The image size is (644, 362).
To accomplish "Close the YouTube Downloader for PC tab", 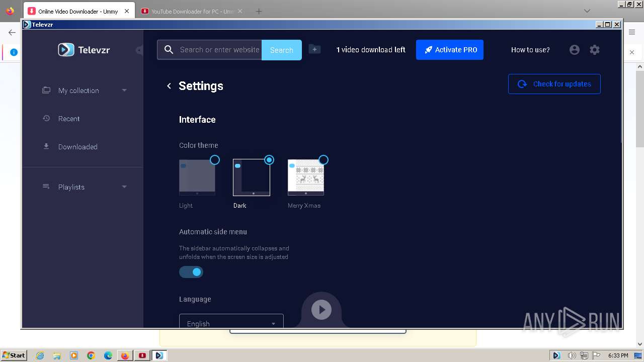I will (239, 11).
